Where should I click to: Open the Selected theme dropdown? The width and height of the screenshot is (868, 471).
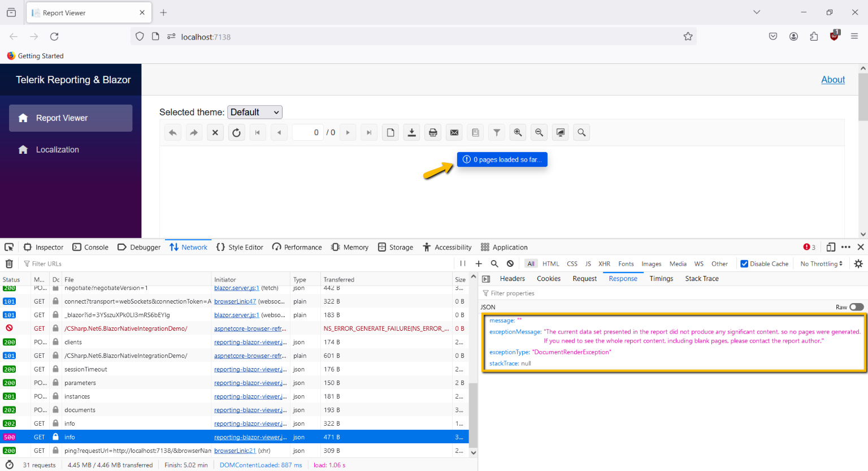coord(255,112)
